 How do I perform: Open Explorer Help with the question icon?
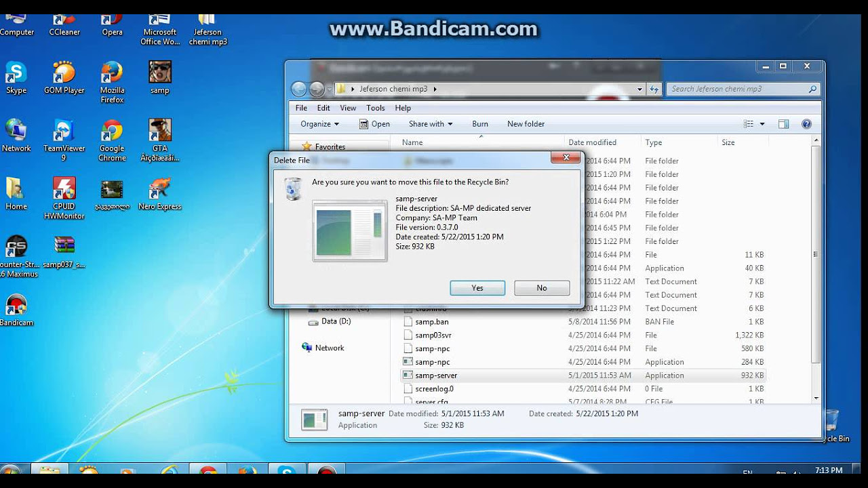tap(806, 124)
